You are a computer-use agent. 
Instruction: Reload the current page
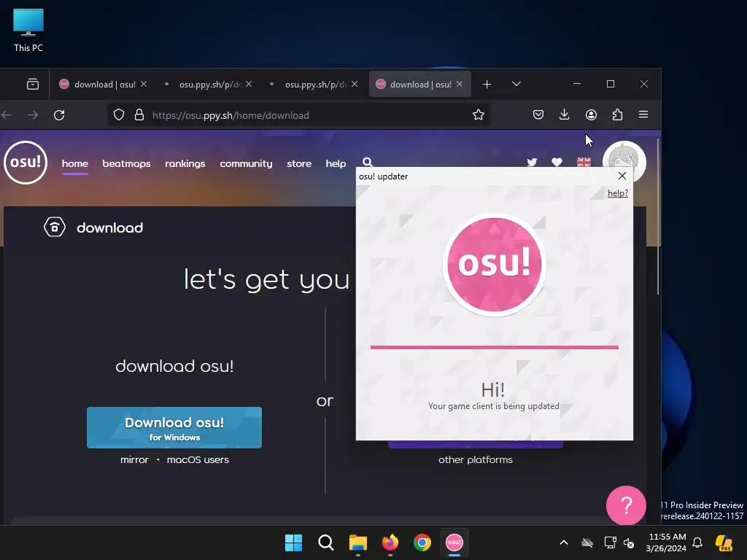tap(59, 115)
